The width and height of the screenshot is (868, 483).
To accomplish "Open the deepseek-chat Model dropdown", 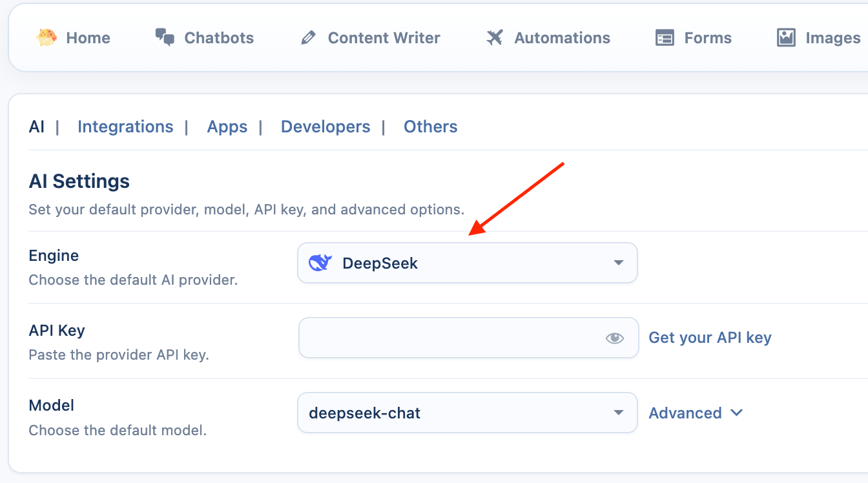I will 467,413.
